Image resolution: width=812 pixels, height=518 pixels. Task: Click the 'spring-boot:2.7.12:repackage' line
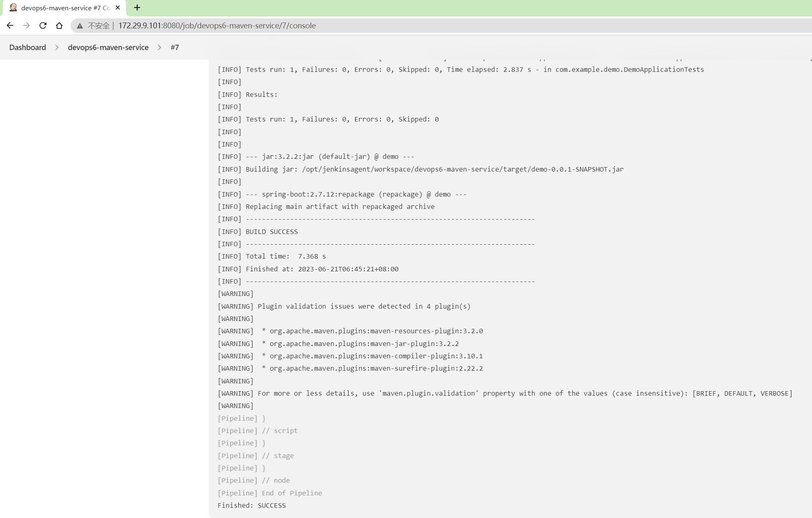pos(342,194)
